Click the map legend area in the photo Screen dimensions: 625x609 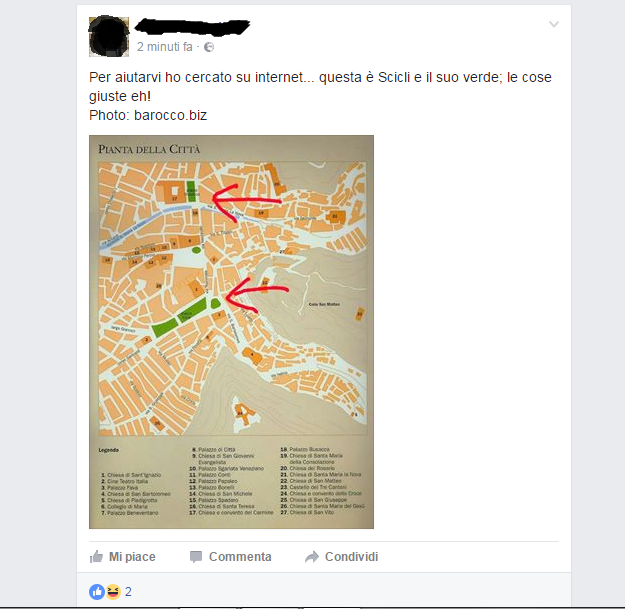coord(231,481)
